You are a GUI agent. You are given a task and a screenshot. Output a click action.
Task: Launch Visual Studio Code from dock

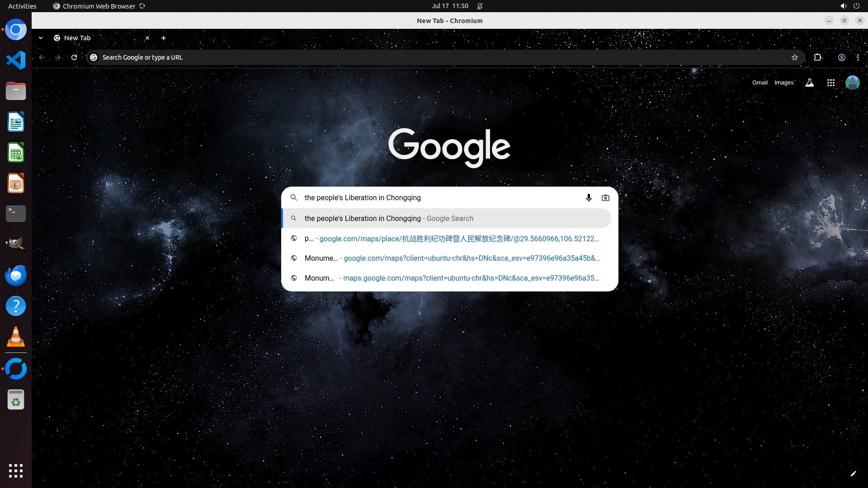(16, 60)
